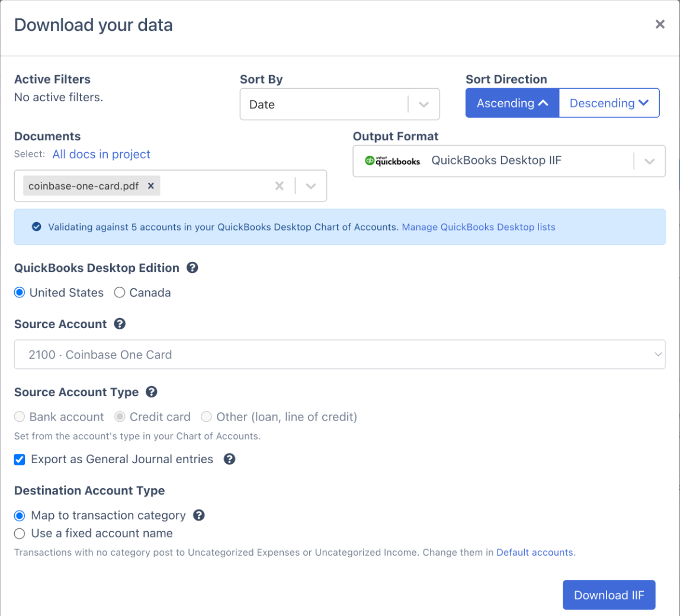Show help for Source Account Type
Screen dimensions: 680x616
(152, 392)
